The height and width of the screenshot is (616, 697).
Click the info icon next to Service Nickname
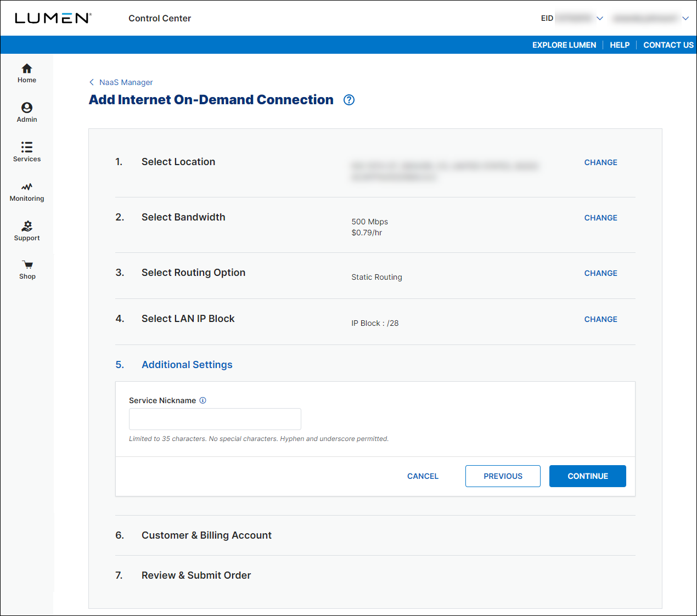[x=203, y=400]
